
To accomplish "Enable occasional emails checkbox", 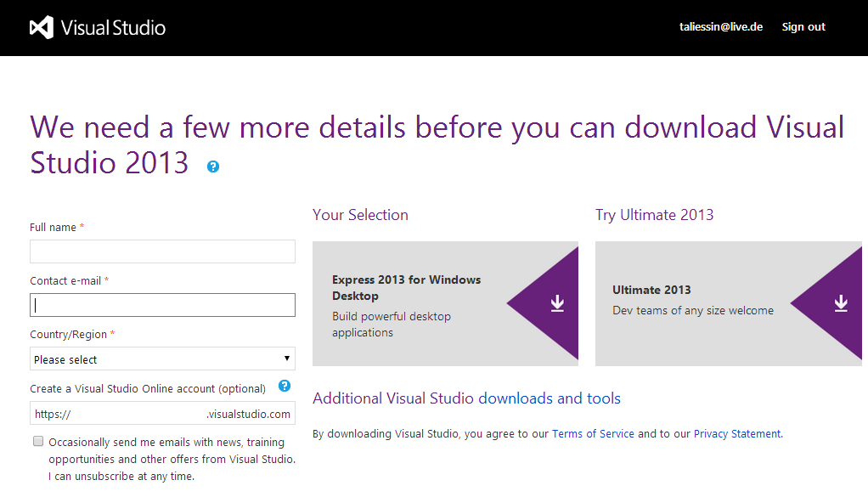I will coord(38,441).
